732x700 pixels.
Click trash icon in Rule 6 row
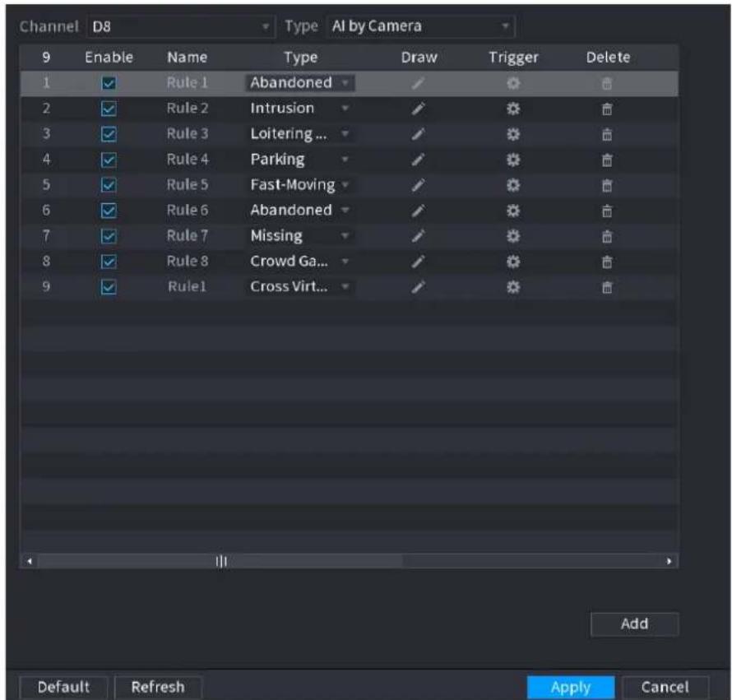pos(607,211)
